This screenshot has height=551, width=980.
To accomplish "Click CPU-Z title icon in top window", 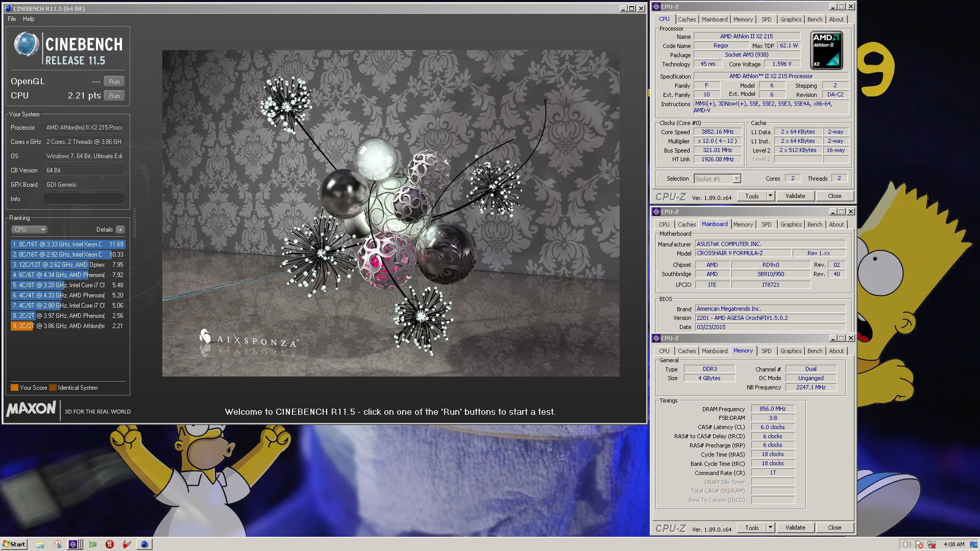I will point(656,7).
